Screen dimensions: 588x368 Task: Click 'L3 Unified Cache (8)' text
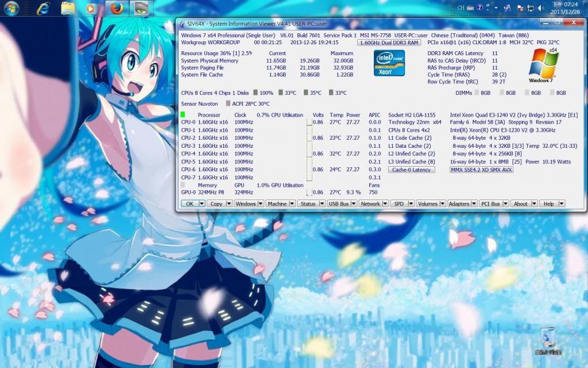[x=412, y=162]
